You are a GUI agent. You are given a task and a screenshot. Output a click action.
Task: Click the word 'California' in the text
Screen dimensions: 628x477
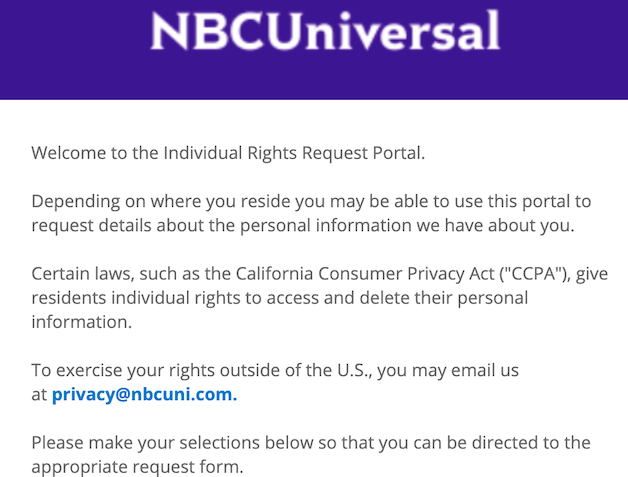click(x=274, y=274)
